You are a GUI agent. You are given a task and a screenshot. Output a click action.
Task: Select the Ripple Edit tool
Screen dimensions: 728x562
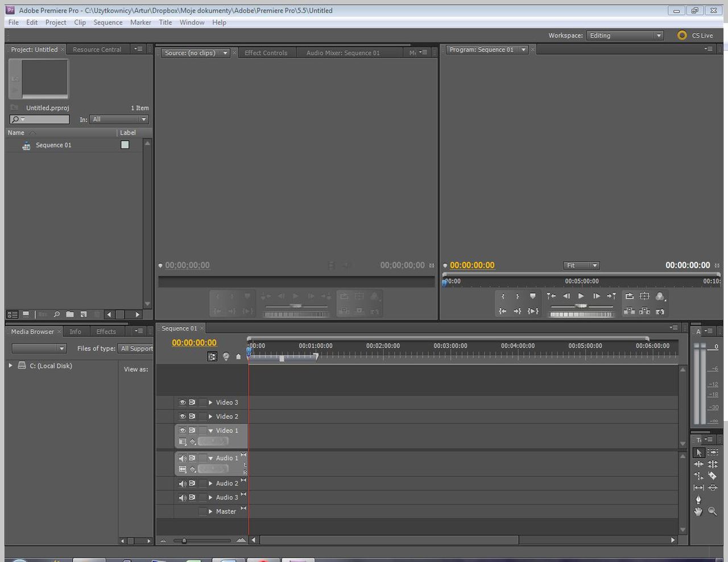[x=698, y=464]
